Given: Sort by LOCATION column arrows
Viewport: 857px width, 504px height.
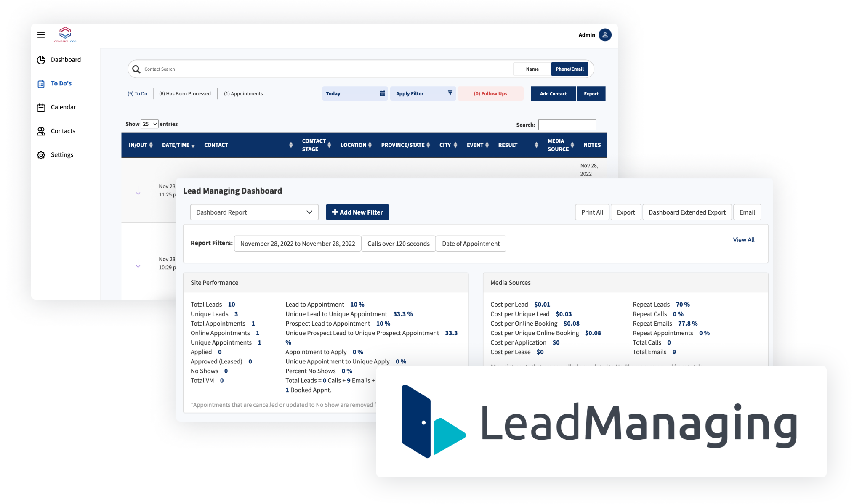Looking at the screenshot, I should (370, 145).
